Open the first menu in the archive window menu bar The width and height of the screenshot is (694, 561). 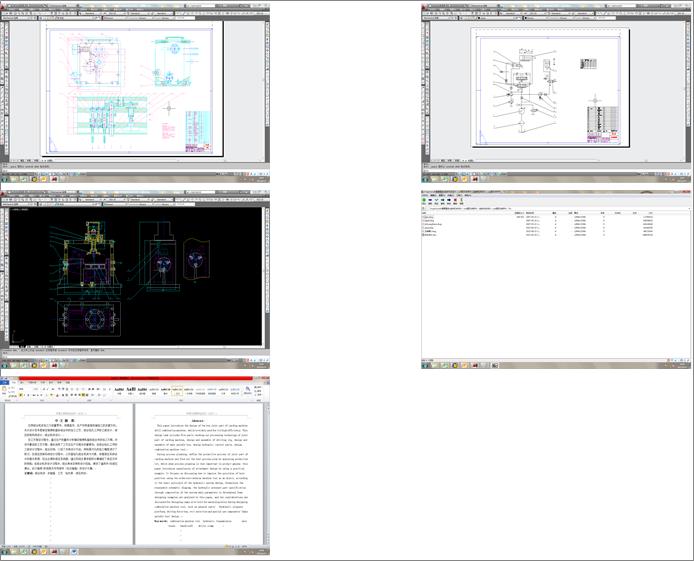click(x=426, y=195)
